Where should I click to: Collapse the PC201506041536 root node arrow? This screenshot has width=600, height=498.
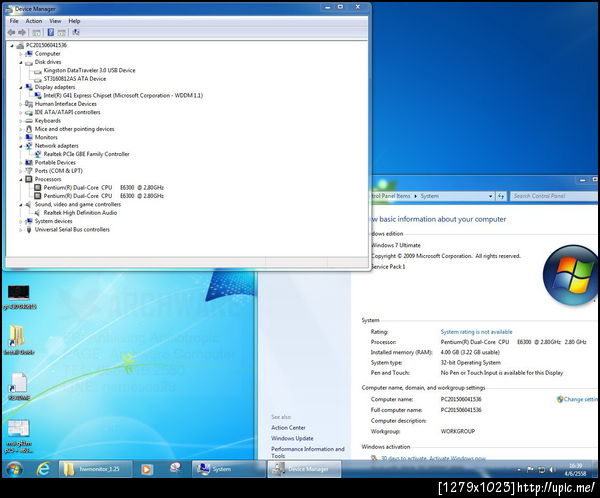12,46
